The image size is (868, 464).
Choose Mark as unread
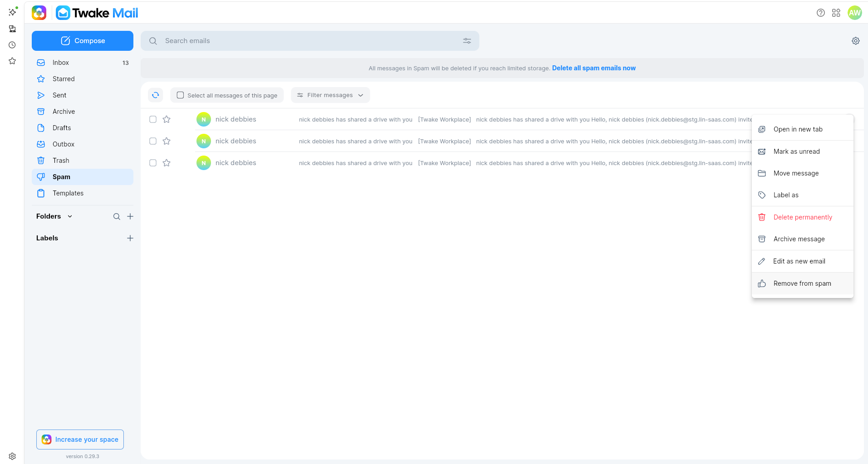click(x=802, y=151)
